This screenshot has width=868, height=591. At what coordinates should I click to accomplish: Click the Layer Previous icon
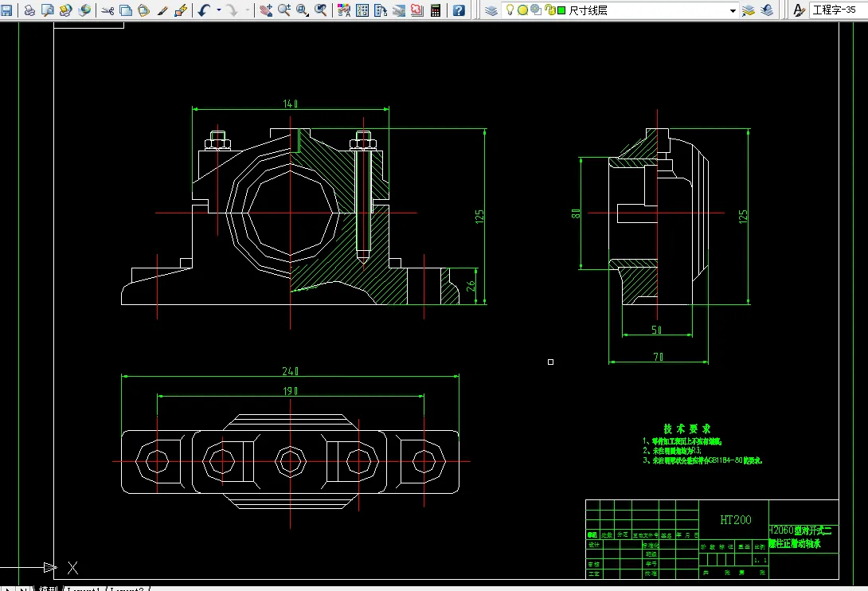pyautogui.click(x=767, y=10)
